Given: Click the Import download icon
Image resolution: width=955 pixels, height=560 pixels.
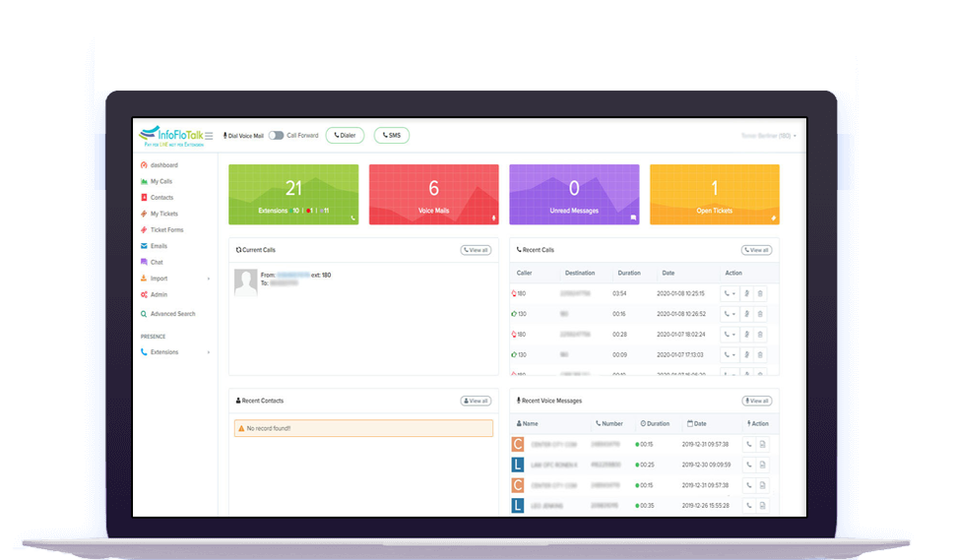Looking at the screenshot, I should [144, 279].
